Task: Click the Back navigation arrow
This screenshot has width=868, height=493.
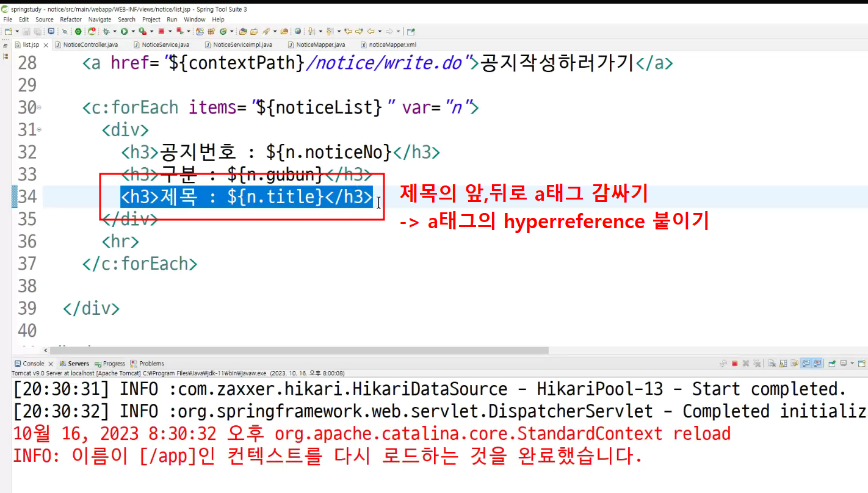Action: pyautogui.click(x=371, y=31)
